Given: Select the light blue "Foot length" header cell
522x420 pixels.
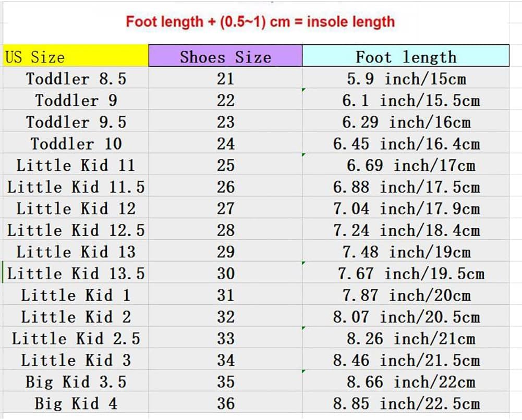Looking at the screenshot, I should tap(406, 56).
